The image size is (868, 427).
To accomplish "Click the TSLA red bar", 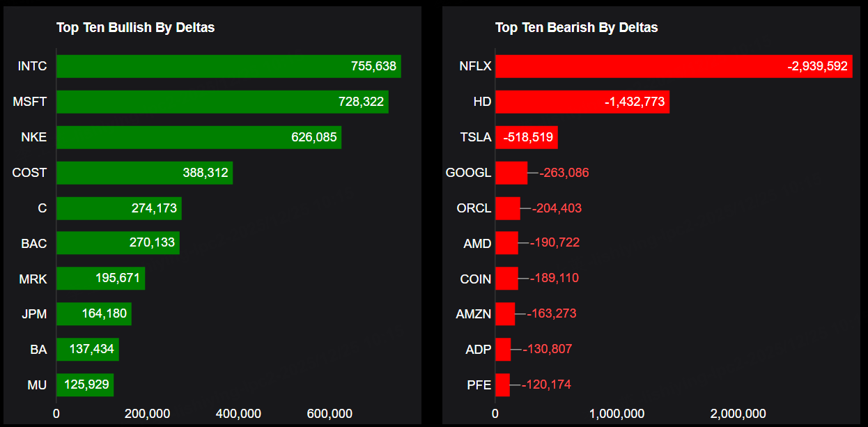I will 526,137.
